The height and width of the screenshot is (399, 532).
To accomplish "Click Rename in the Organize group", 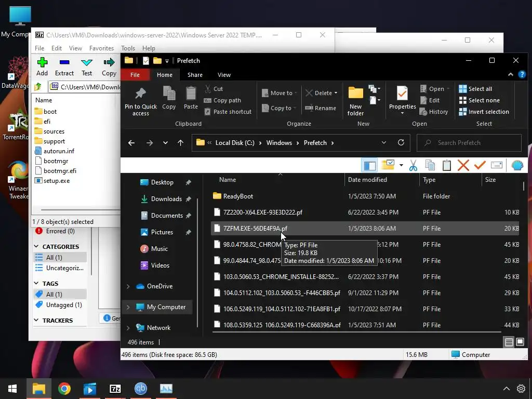I will click(x=320, y=108).
